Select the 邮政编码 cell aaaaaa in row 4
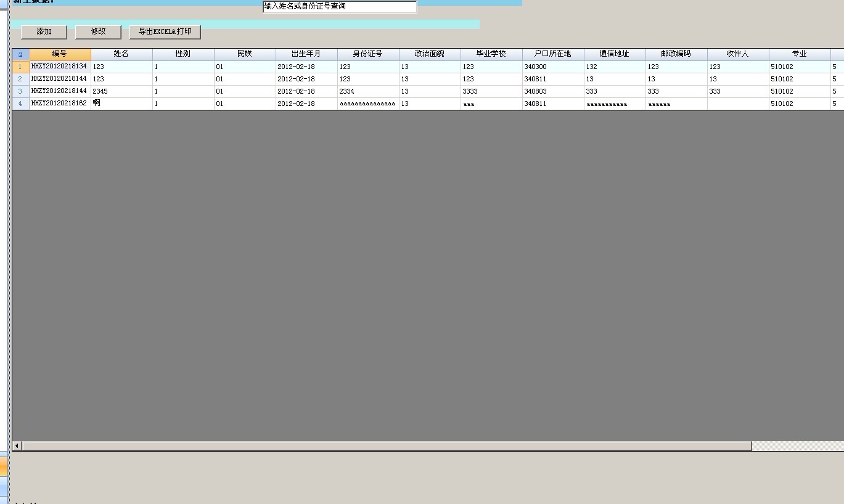The height and width of the screenshot is (504, 844). pyautogui.click(x=676, y=104)
